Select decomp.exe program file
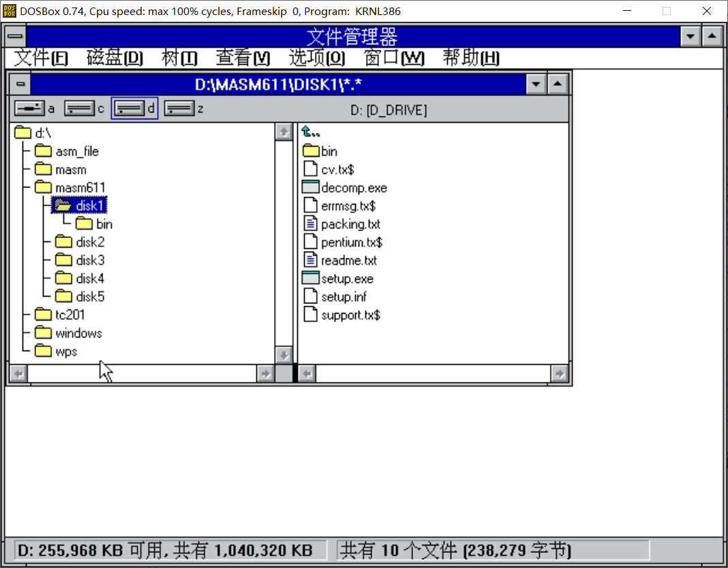The height and width of the screenshot is (568, 728). pyautogui.click(x=345, y=188)
